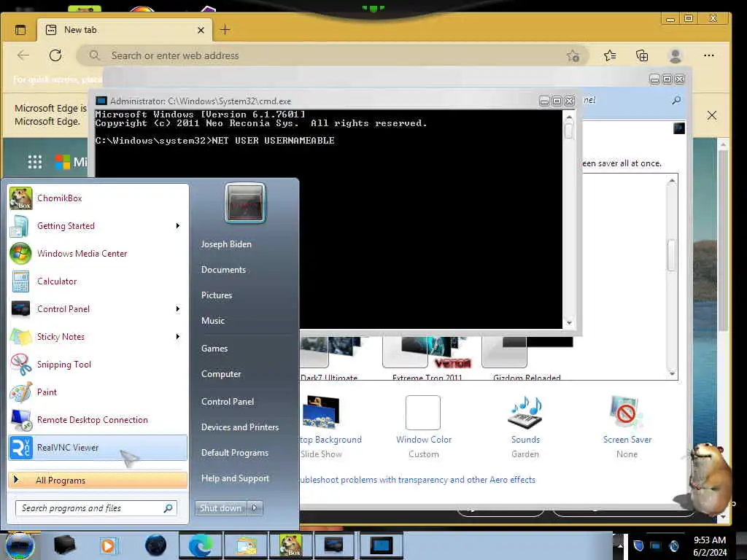Go back in Edge browser
This screenshot has height=560, width=747.
pyautogui.click(x=23, y=55)
